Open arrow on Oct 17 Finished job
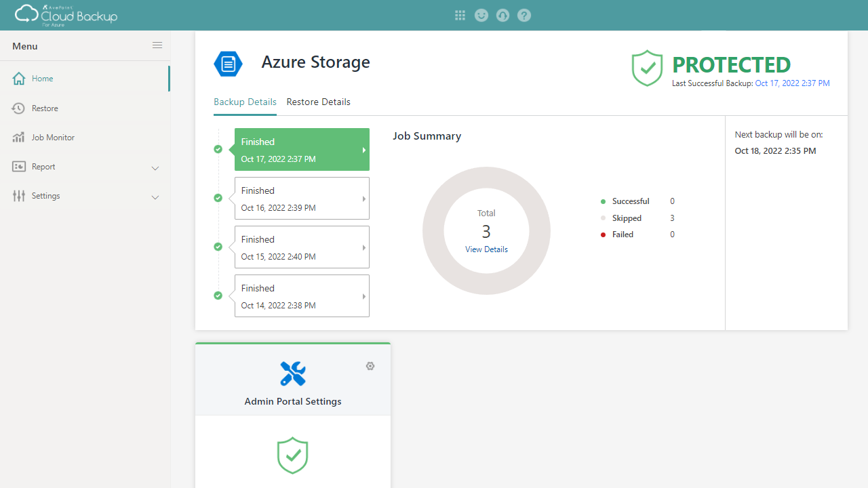The width and height of the screenshot is (868, 488). pos(364,150)
